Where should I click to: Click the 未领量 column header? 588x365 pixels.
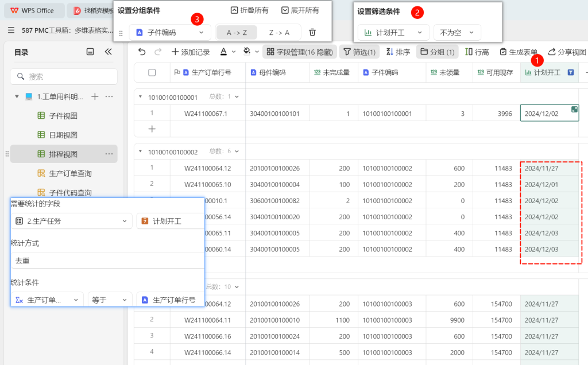tap(449, 72)
